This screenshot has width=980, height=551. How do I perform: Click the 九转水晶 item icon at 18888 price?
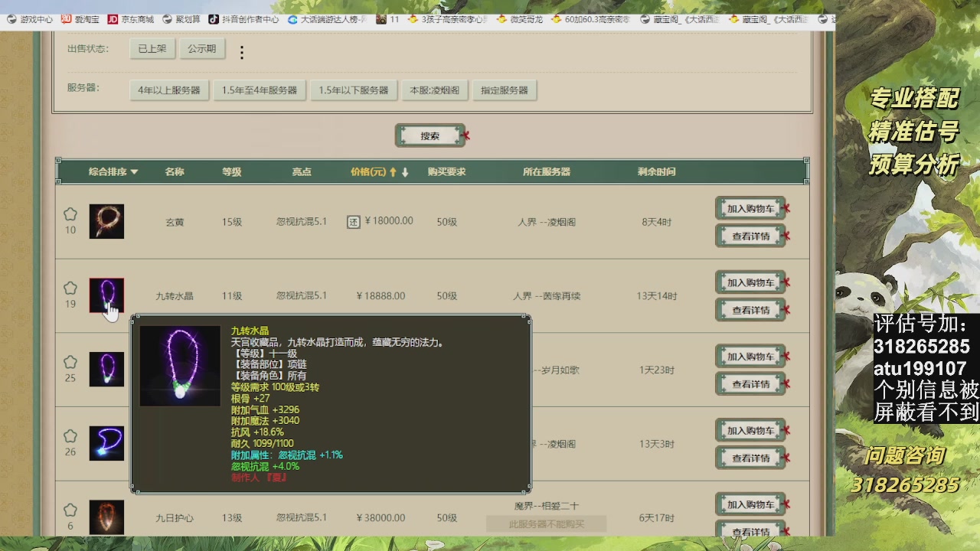coord(106,295)
